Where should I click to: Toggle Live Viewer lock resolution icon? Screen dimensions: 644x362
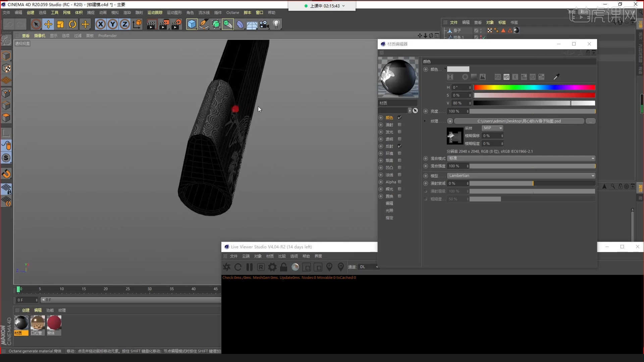(x=283, y=267)
